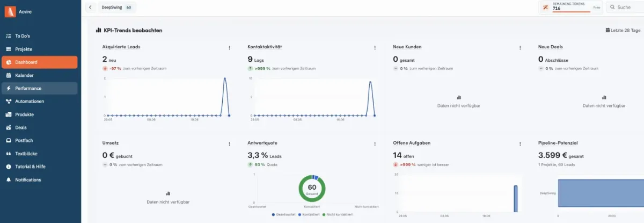Open Akquirierte Leads three-dot menu
Image resolution: width=644 pixels, height=223 pixels.
click(x=229, y=48)
